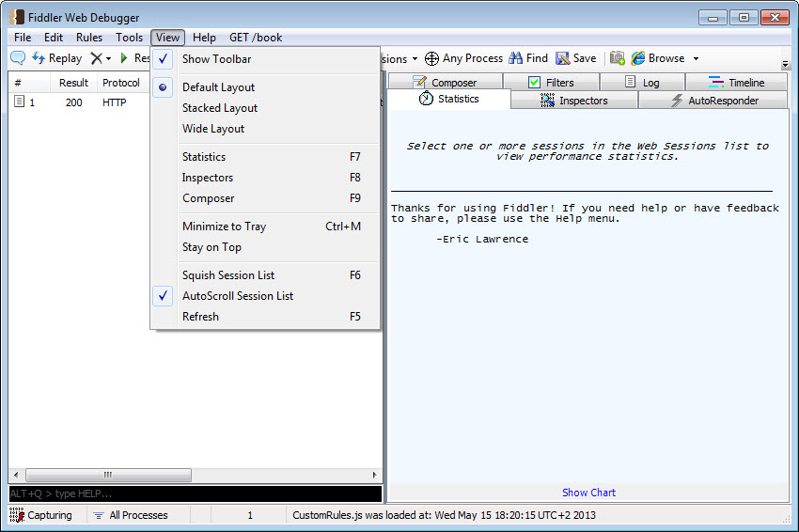Click the green Resume play icon

124,58
